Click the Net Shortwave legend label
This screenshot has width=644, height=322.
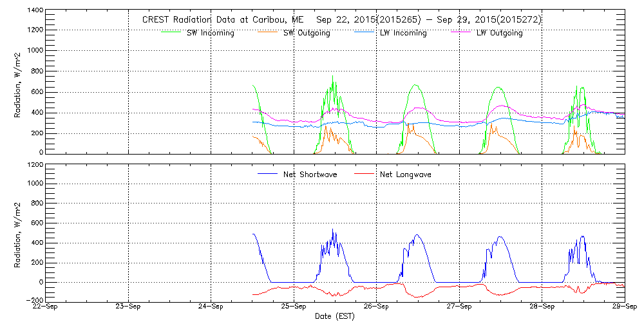pyautogui.click(x=310, y=175)
